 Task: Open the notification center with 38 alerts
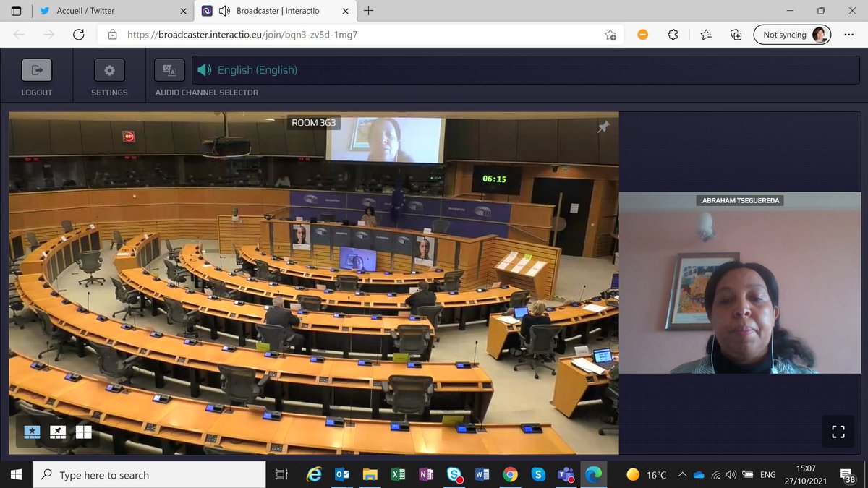click(848, 475)
